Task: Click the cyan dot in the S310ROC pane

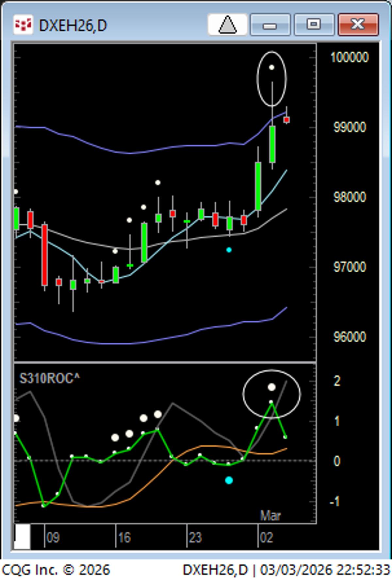Action: 229,480
